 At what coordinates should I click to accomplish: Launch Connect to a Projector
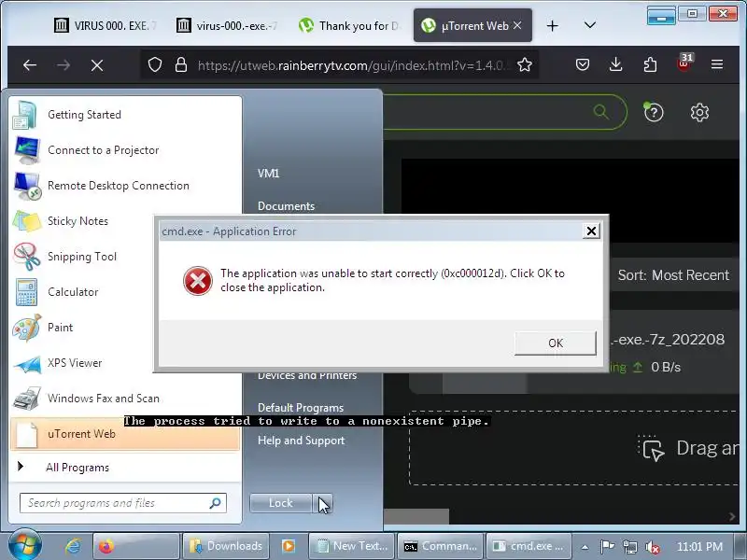125,150
